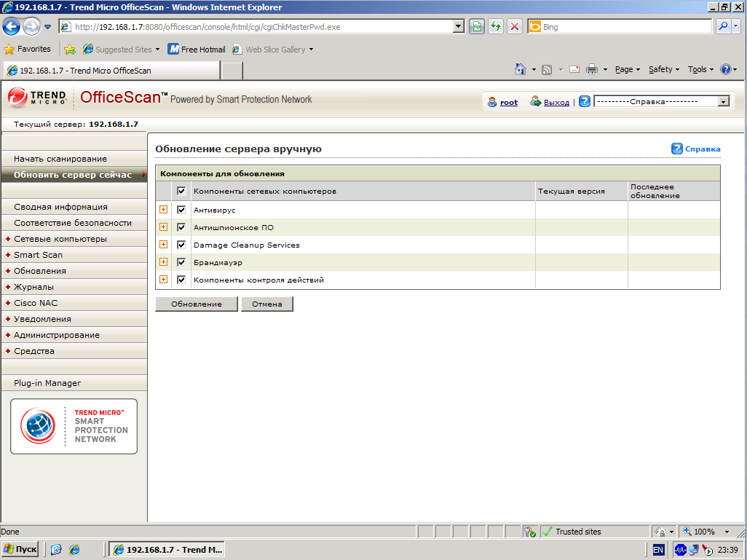Click the Home icon in command bar
Image resolution: width=747 pixels, height=560 pixels.
coord(521,70)
